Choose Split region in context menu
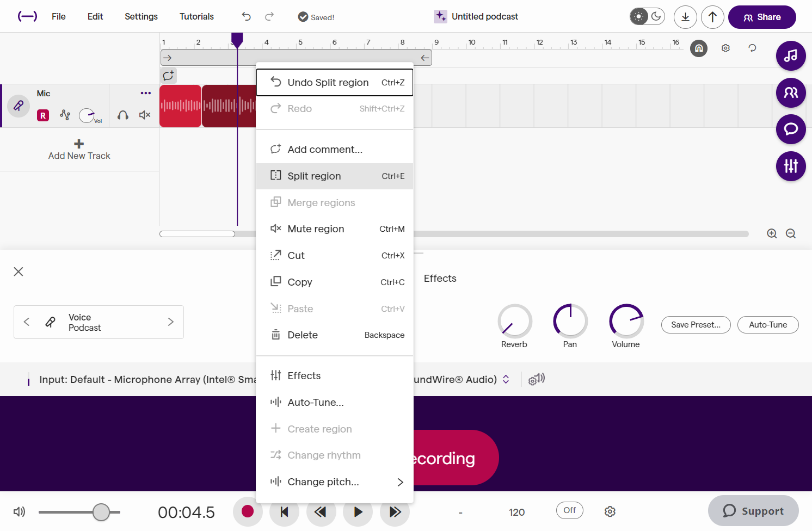The height and width of the screenshot is (531, 812). (335, 176)
